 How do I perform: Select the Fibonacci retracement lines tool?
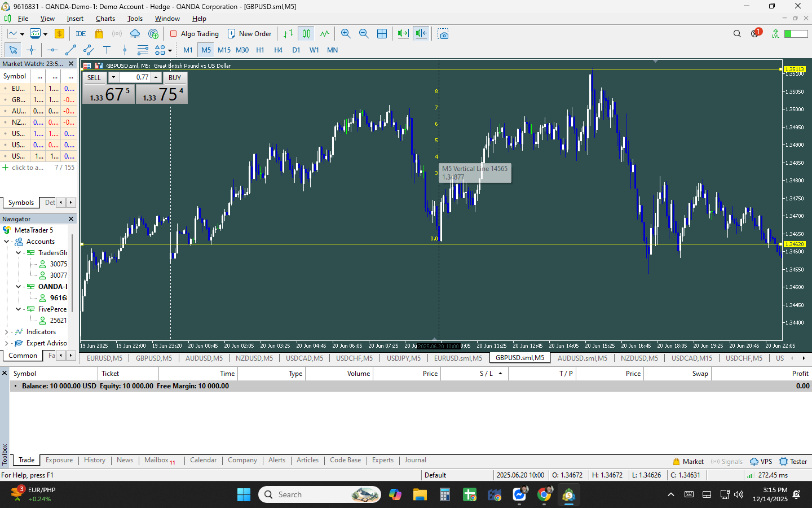tap(143, 50)
